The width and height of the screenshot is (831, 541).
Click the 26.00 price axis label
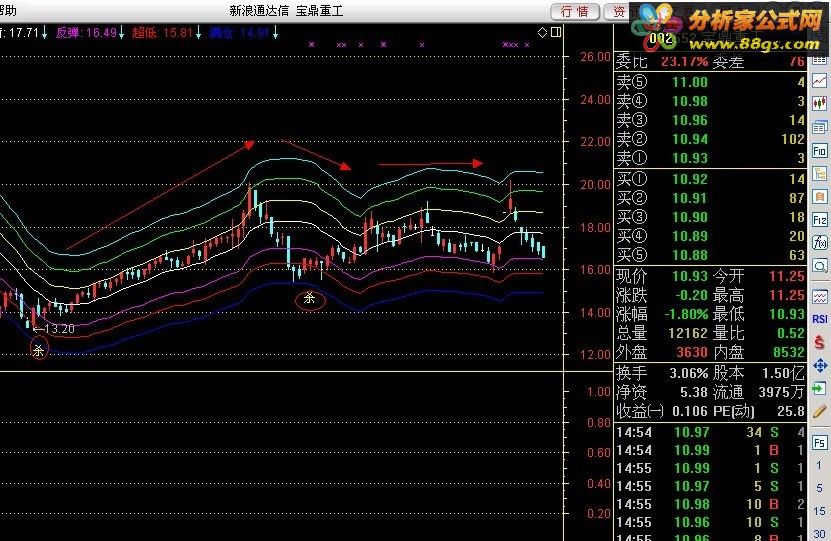(595, 57)
